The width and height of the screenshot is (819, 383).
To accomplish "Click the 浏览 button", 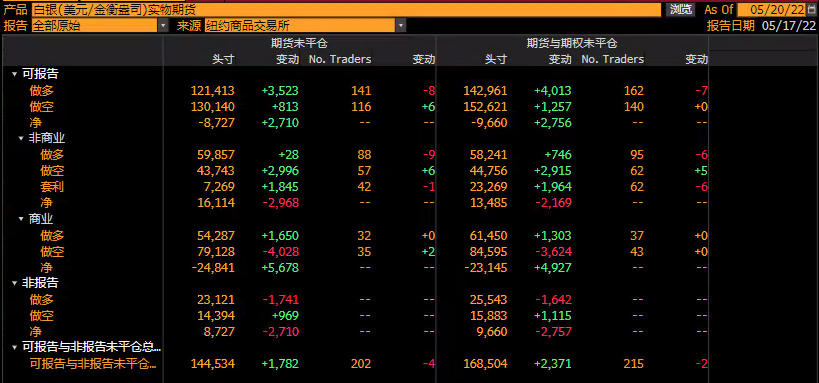I will click(681, 9).
